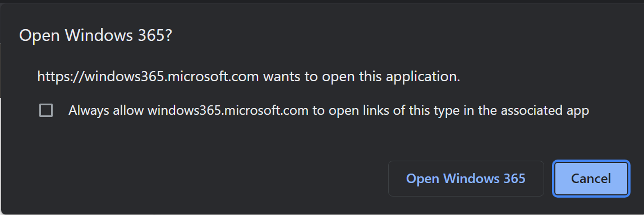Click the https://windows365.microsoft.com URL in the message

coord(148,77)
